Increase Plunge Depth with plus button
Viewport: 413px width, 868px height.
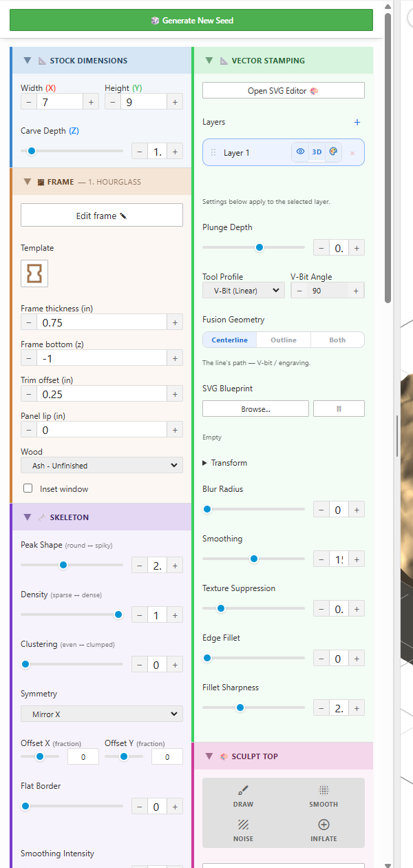click(357, 247)
